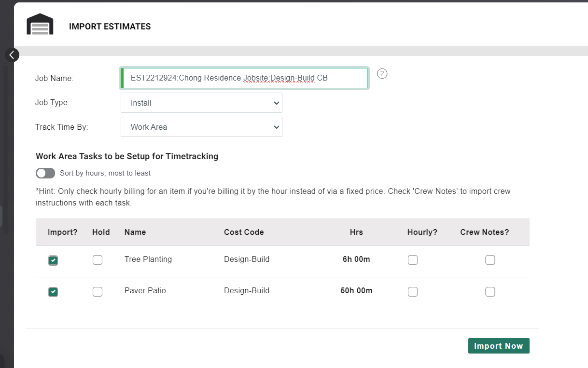Click the Cost Code column header
The image size is (588, 368).
244,232
